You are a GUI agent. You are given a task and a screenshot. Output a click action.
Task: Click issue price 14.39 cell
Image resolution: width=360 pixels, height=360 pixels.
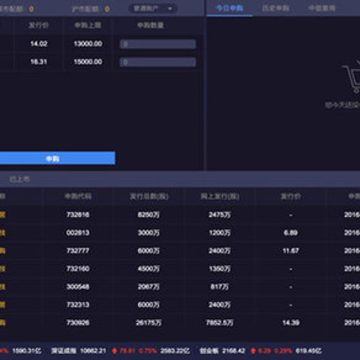click(x=291, y=323)
